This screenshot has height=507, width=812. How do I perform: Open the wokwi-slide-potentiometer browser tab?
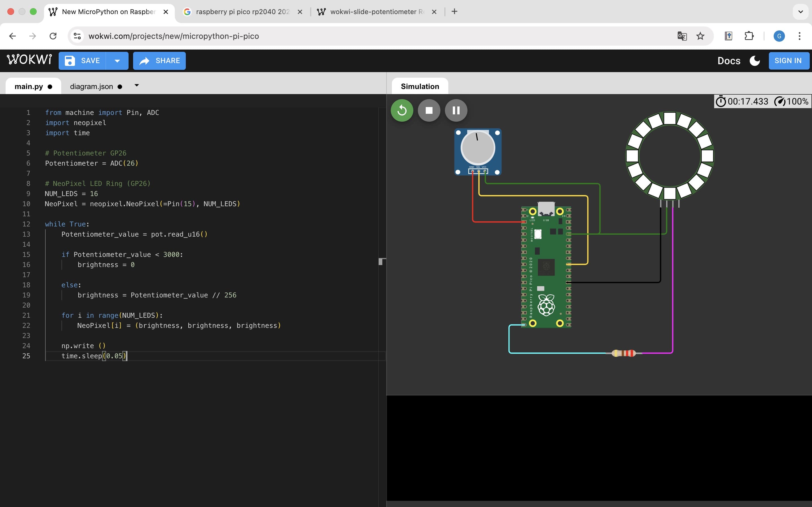point(376,12)
